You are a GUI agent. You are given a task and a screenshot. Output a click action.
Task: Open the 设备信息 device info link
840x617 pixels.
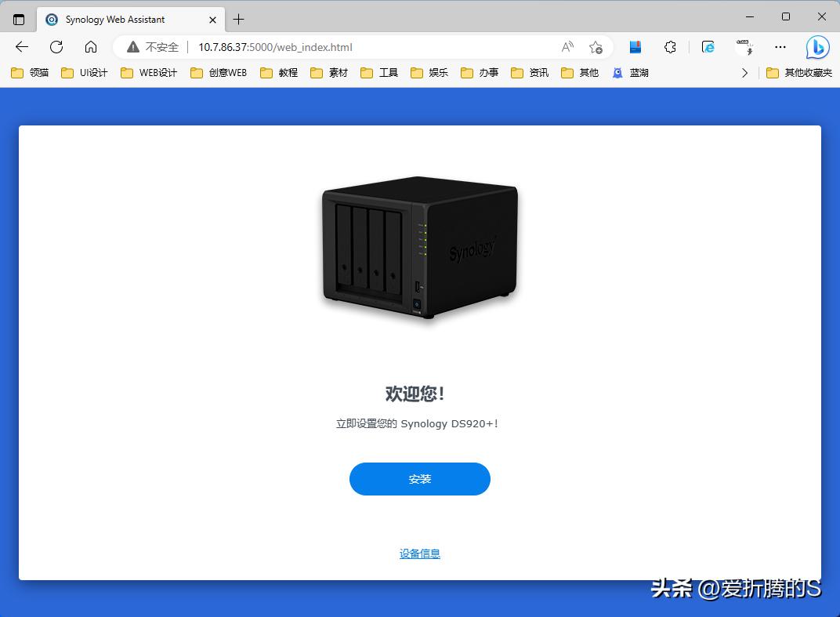pyautogui.click(x=419, y=553)
